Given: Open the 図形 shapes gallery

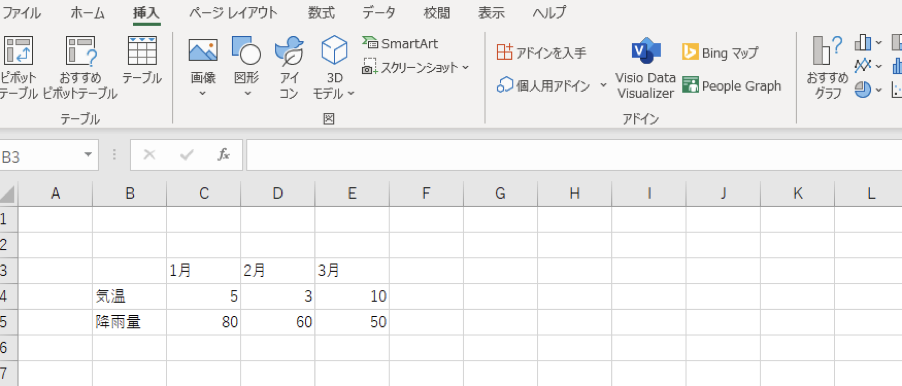Looking at the screenshot, I should [x=247, y=66].
